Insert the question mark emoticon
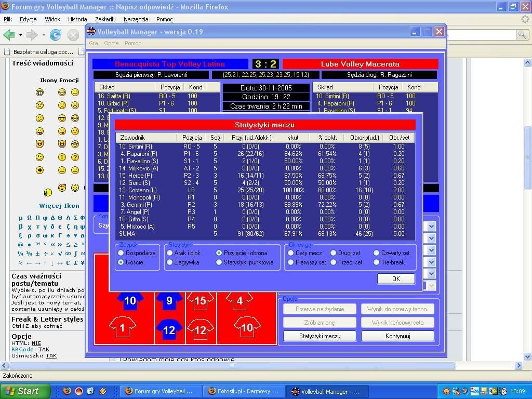532x399 pixels. tap(75, 157)
